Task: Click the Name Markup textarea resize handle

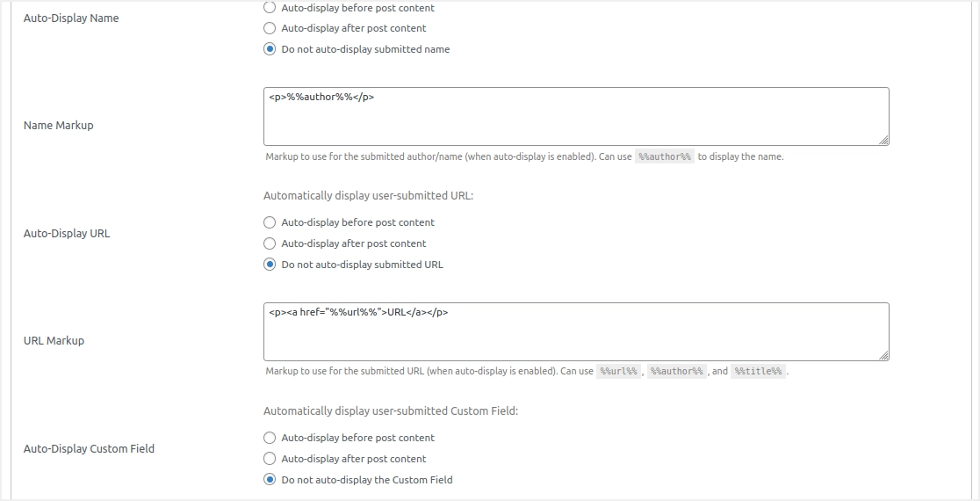Action: 883,140
